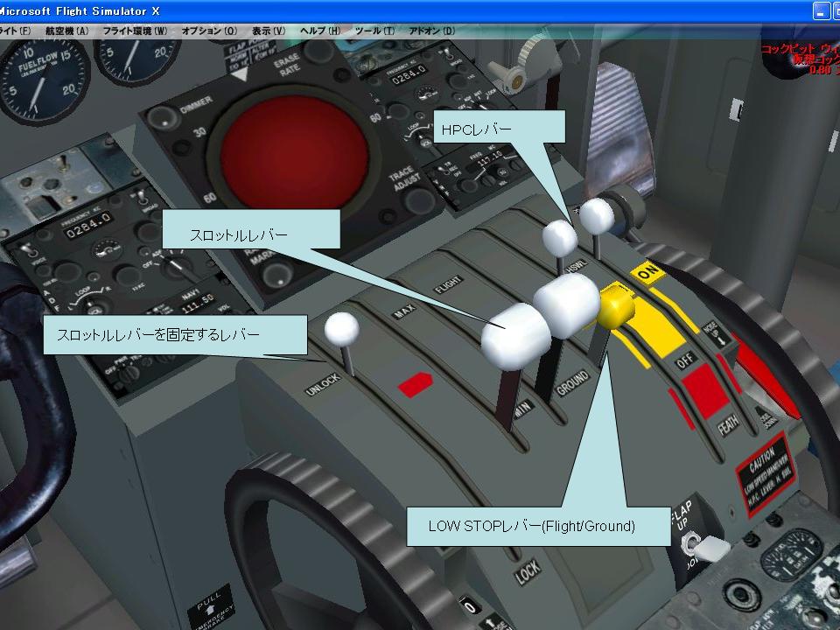Open the 航空機(A) menu
840x630 pixels.
pyautogui.click(x=67, y=31)
